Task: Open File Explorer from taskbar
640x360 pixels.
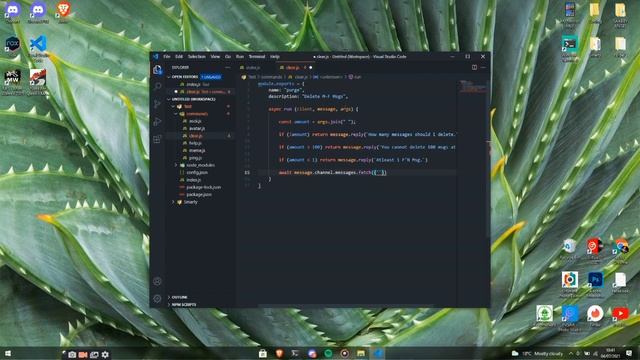Action: tap(361, 353)
